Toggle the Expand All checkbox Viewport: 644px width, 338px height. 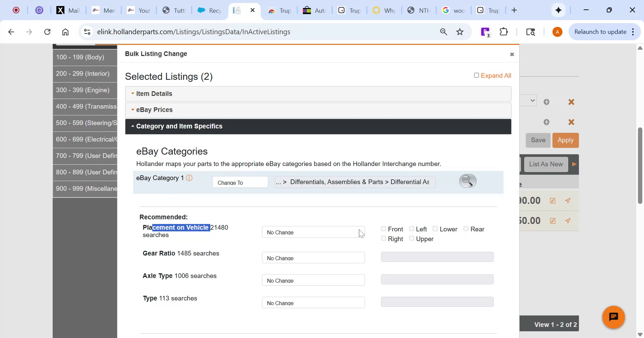[476, 75]
